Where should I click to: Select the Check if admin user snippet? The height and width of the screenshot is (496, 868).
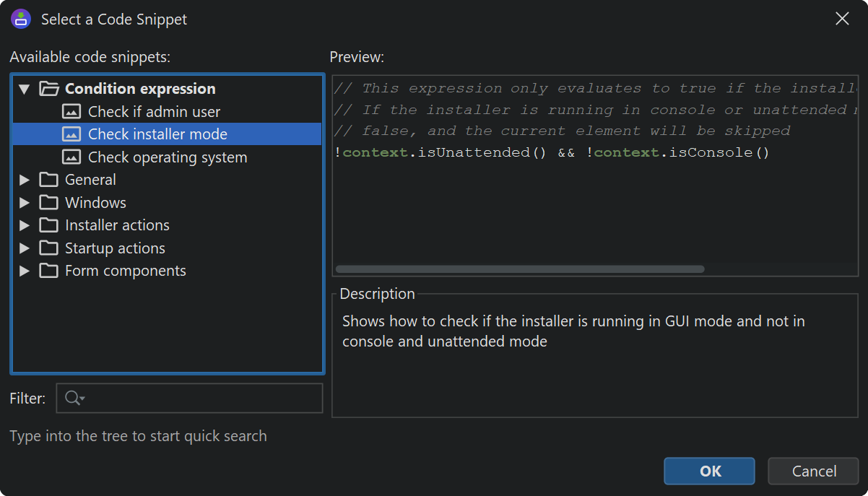[x=154, y=112]
